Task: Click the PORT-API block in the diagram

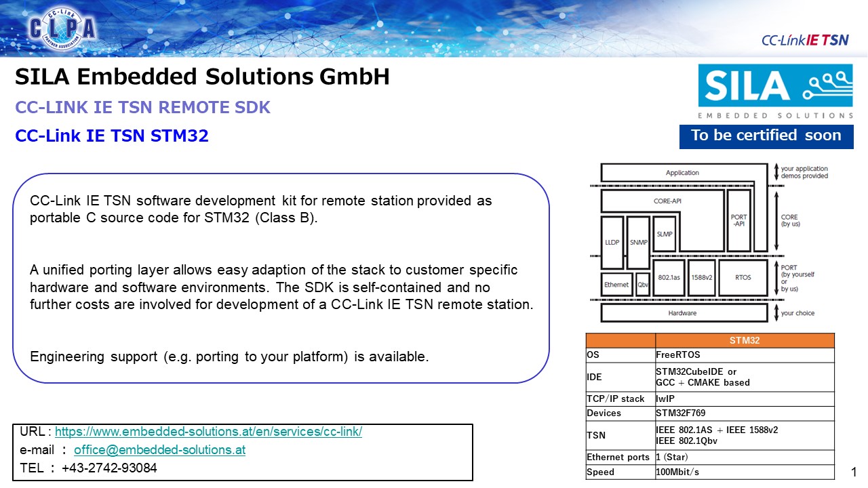Action: click(x=738, y=220)
